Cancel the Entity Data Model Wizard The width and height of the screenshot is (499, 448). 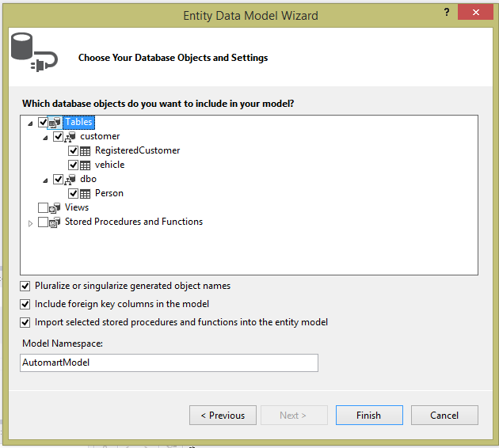click(x=444, y=416)
